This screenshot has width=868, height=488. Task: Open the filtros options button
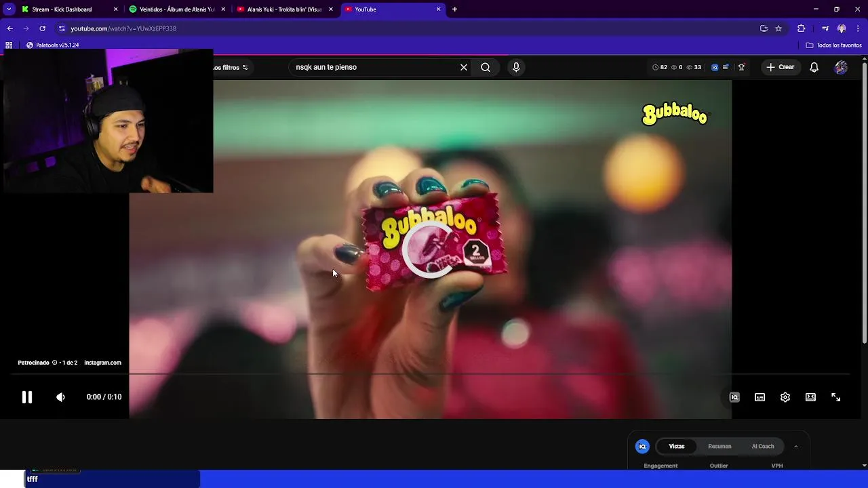tap(231, 67)
